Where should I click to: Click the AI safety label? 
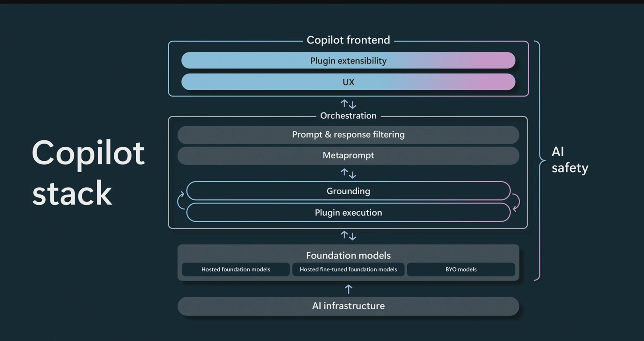(x=570, y=160)
